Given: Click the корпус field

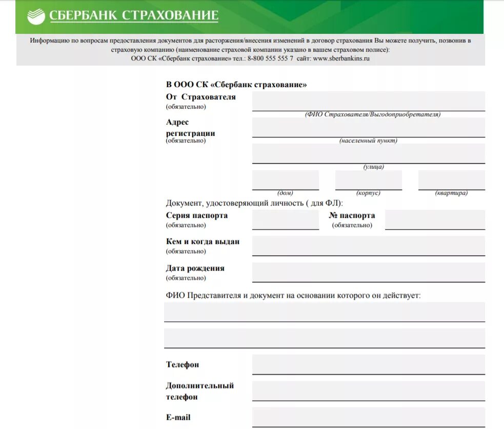Looking at the screenshot, I should (368, 180).
